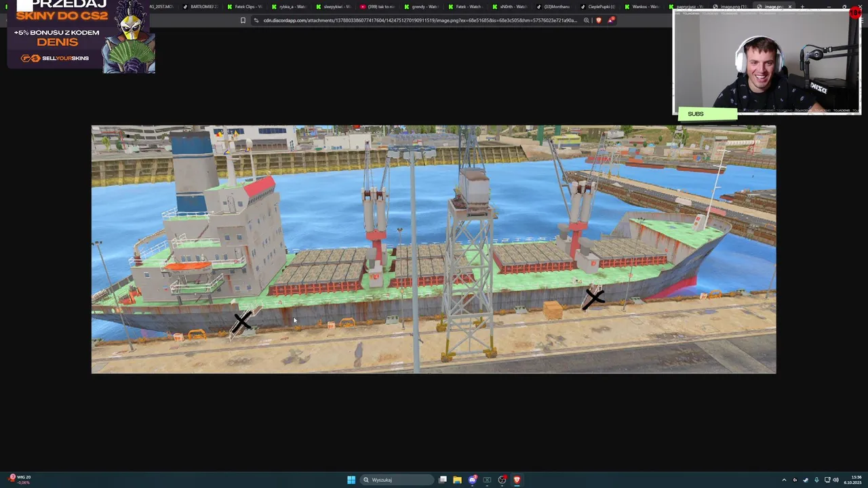Open the Brave Rewards triangle icon
The image size is (868, 488).
click(610, 20)
